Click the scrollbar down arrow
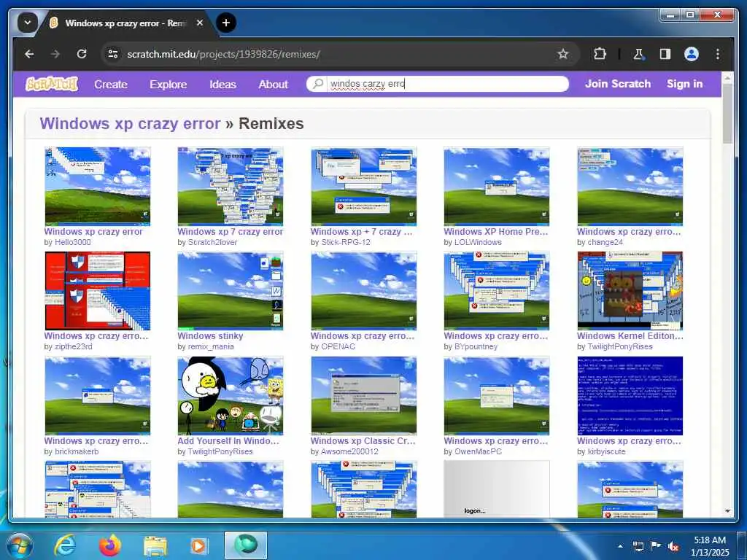The image size is (747, 560). [727, 511]
